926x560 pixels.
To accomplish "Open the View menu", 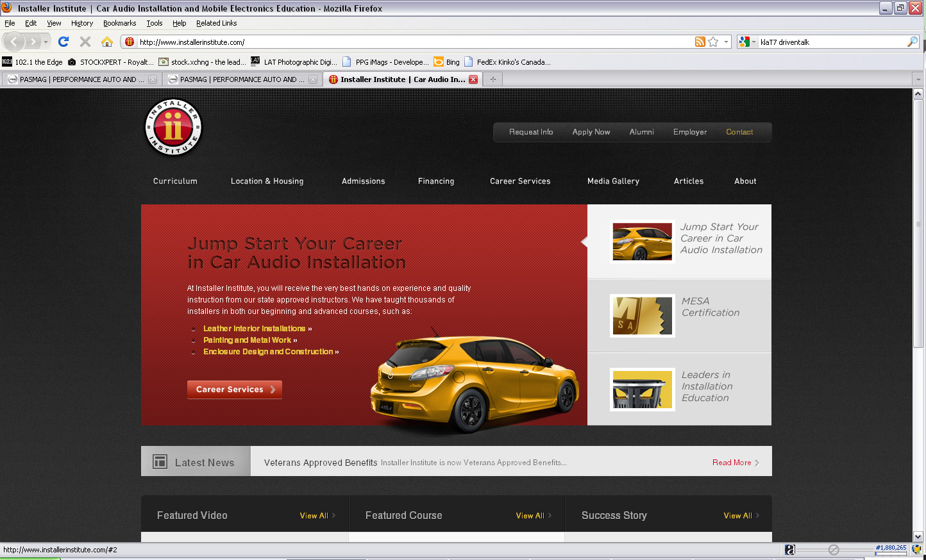I will coord(54,23).
